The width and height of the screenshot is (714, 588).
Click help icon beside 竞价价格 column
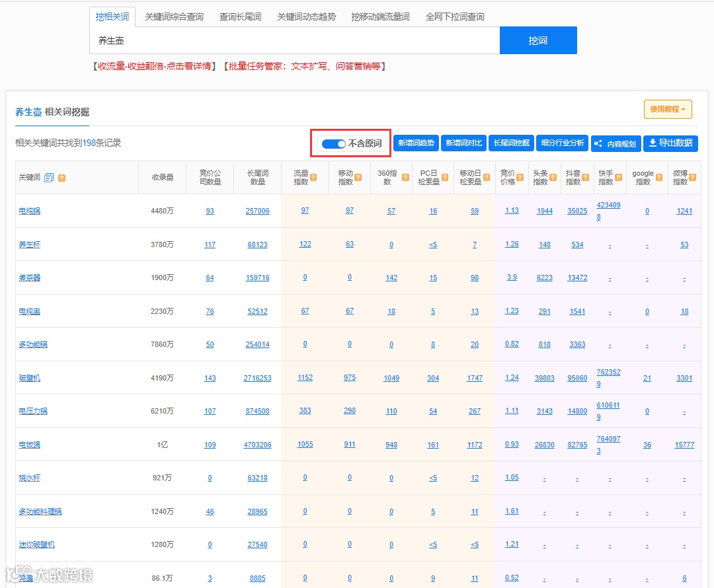pos(520,178)
